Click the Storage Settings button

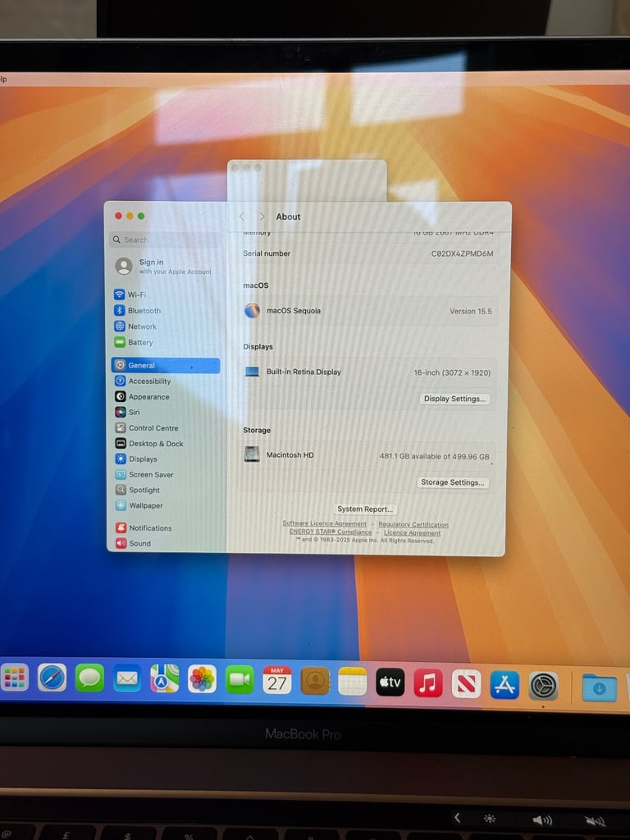click(x=452, y=482)
